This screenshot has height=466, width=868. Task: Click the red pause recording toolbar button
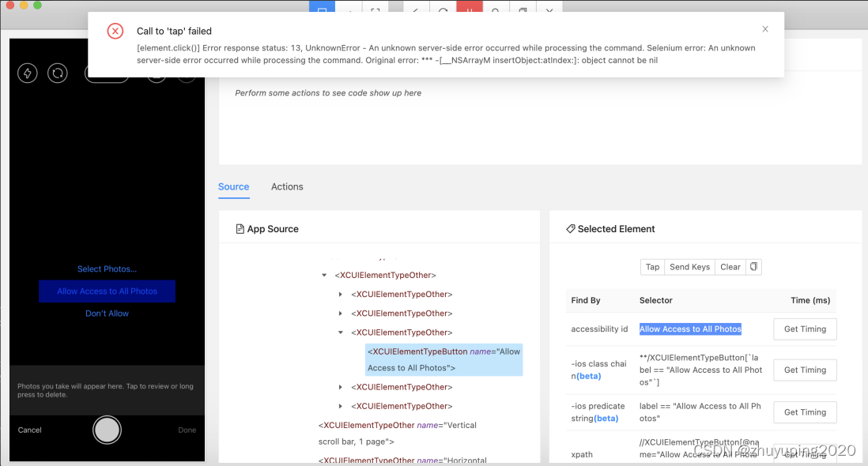click(470, 8)
